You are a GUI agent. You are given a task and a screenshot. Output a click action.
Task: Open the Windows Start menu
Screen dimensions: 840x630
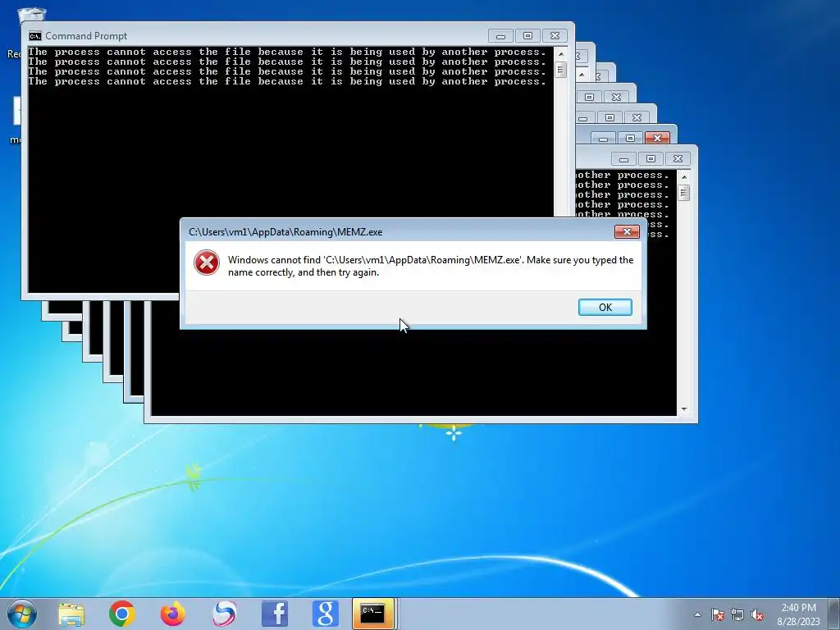pos(21,614)
